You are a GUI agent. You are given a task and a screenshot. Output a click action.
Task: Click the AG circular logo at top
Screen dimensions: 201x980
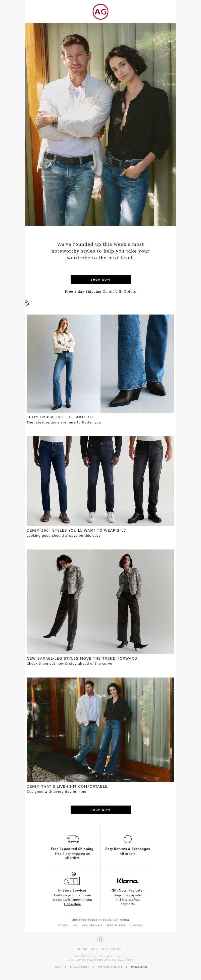(x=100, y=12)
